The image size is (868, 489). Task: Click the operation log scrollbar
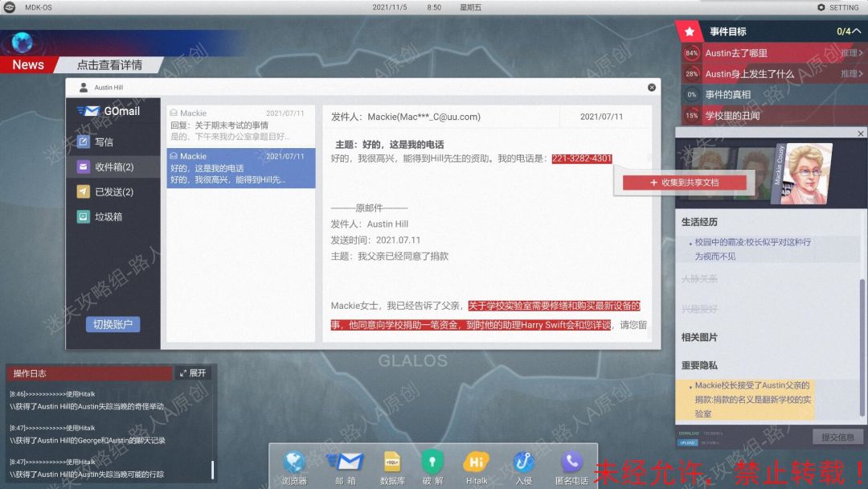(212, 470)
